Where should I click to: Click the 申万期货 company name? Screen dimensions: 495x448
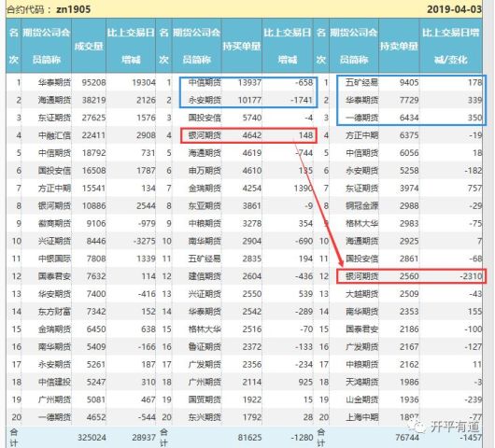coord(205,171)
